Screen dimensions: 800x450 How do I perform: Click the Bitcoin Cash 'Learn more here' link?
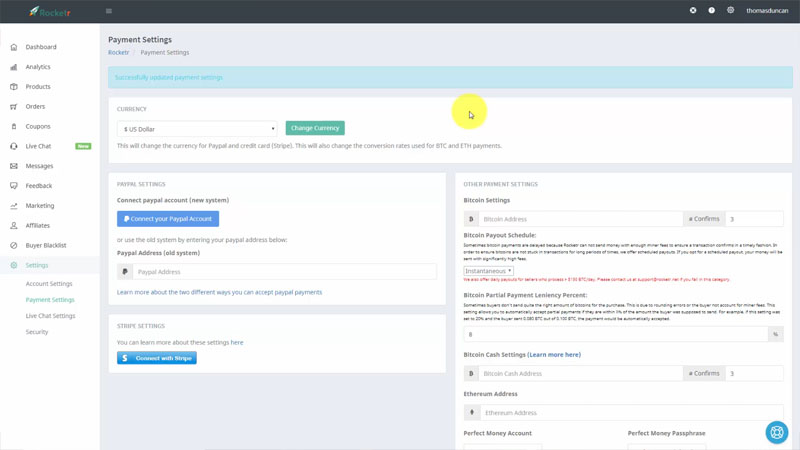click(x=554, y=355)
